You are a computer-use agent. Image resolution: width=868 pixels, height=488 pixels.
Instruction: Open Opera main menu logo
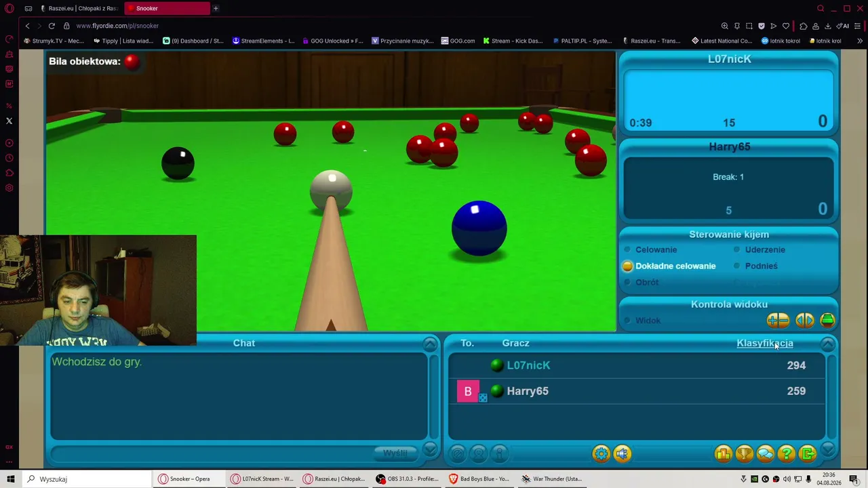tap(9, 8)
